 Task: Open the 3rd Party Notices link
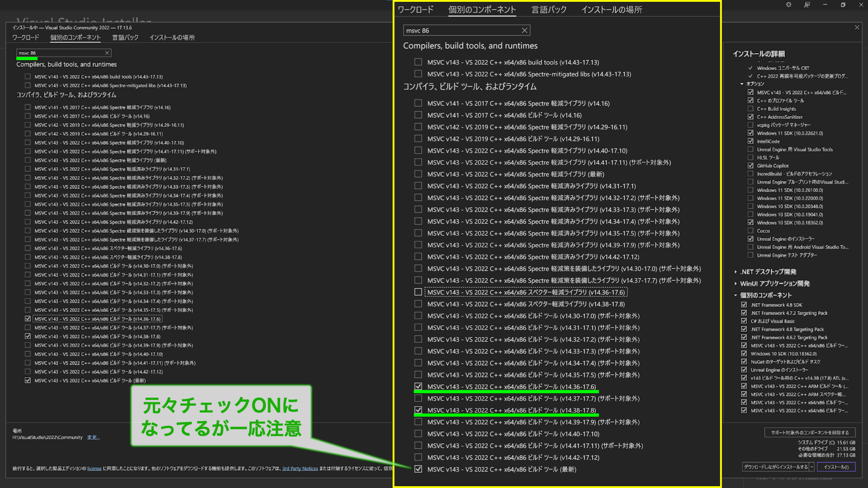[300, 468]
